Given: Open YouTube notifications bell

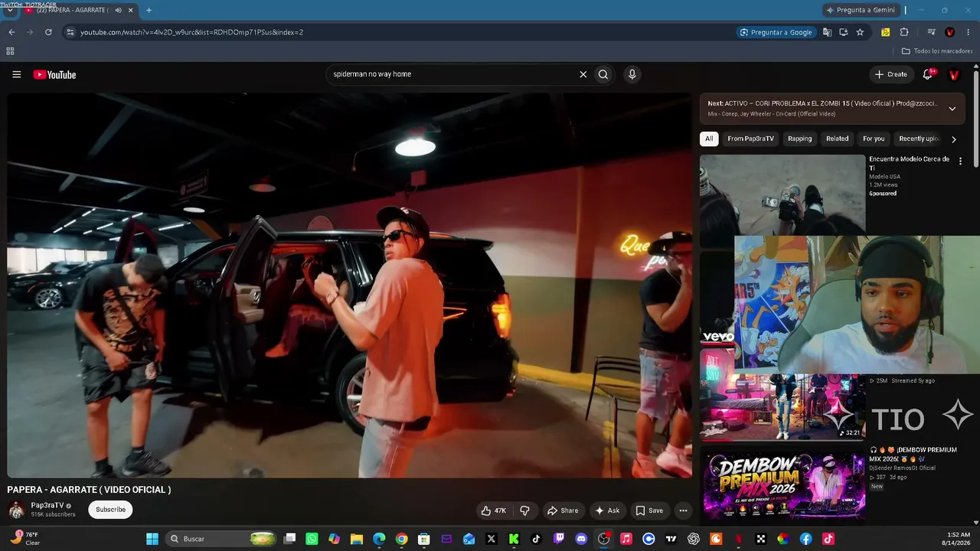Looking at the screenshot, I should 927,74.
